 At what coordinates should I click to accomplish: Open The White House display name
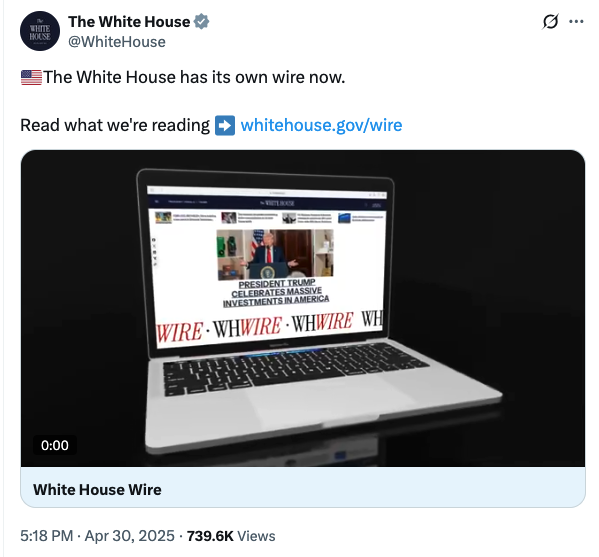129,22
